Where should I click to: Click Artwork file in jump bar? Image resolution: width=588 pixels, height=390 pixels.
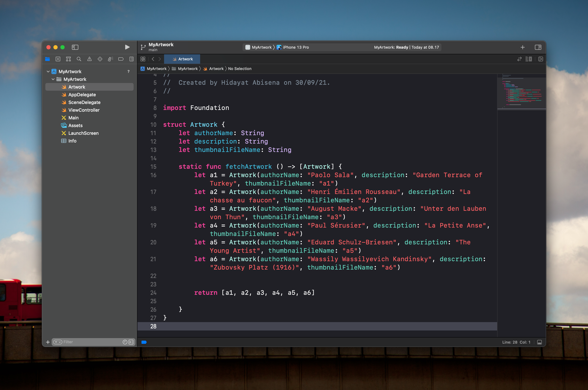pyautogui.click(x=213, y=69)
